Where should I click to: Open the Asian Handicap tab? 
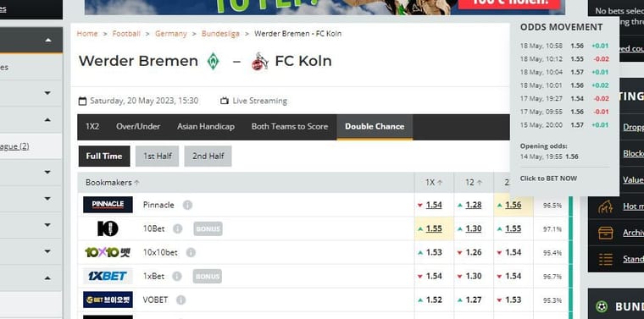click(x=206, y=127)
